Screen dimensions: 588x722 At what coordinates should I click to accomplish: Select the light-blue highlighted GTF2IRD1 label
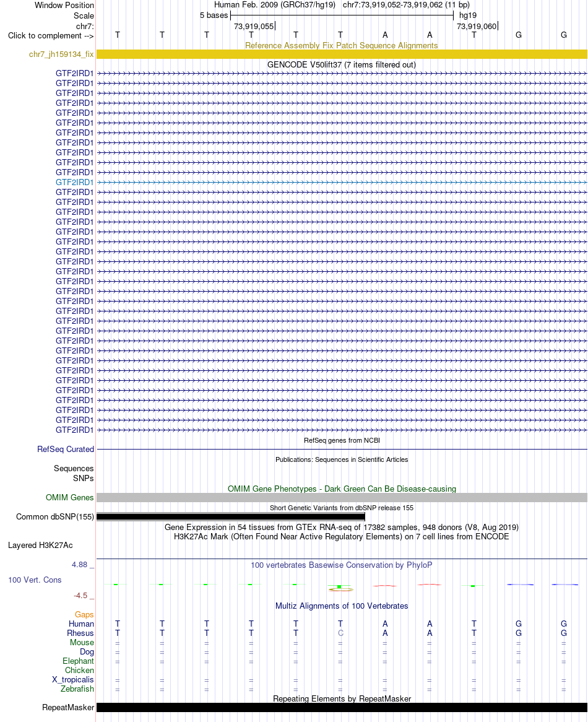tap(74, 182)
